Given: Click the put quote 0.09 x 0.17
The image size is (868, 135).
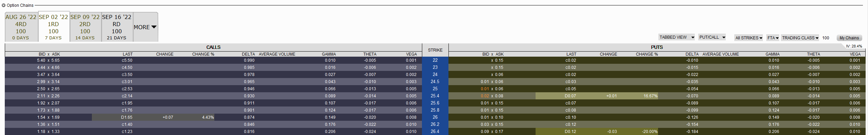Looking at the screenshot, I should tap(492, 132).
